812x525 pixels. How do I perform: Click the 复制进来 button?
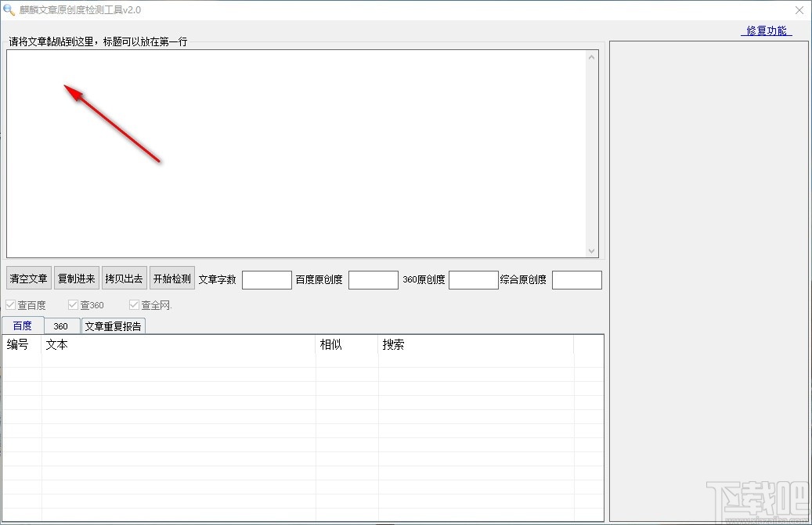click(76, 279)
